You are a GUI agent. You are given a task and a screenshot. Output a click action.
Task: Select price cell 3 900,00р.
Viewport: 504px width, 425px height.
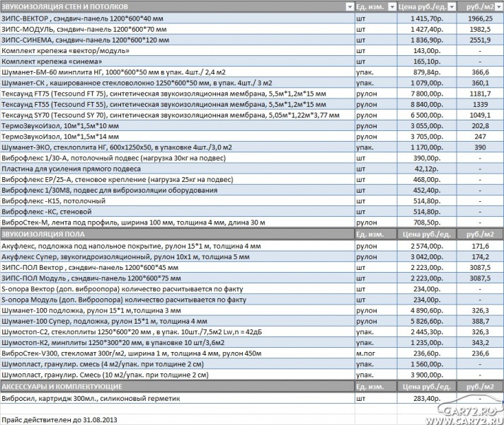tap(427, 375)
